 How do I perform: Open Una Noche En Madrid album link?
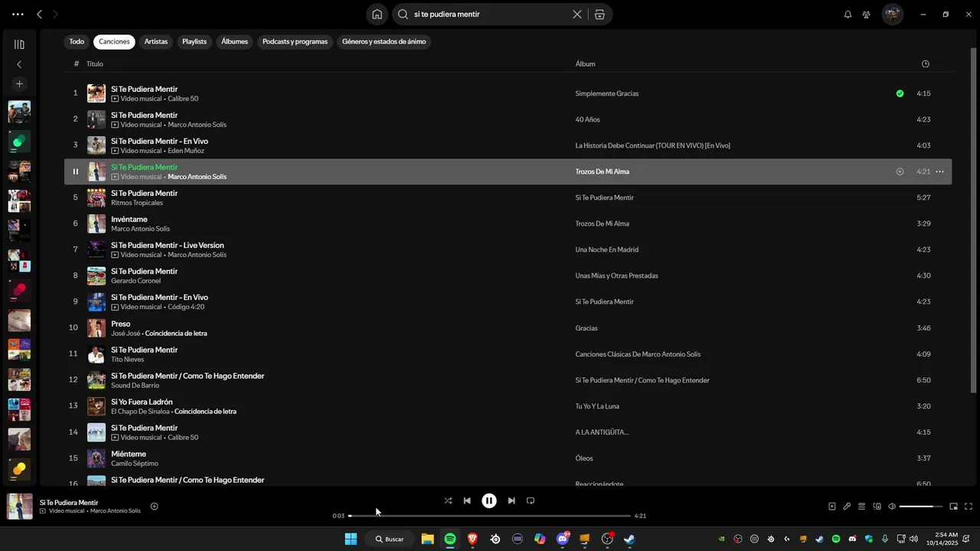(x=606, y=249)
